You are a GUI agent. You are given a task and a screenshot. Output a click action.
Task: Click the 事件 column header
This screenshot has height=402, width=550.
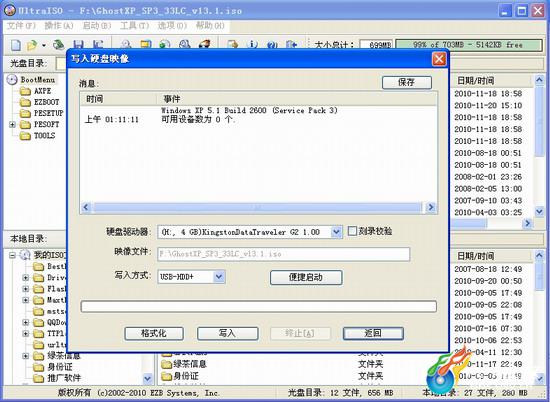297,99
